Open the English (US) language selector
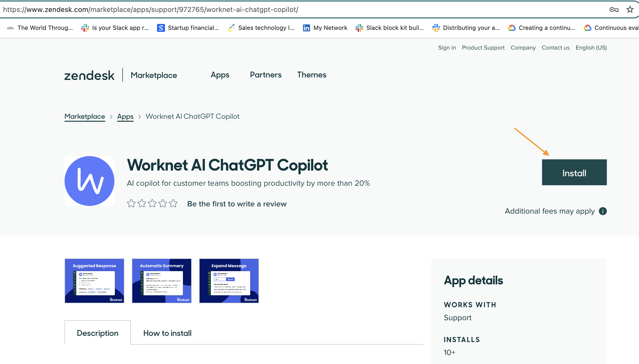This screenshot has height=364, width=639. coord(591,48)
